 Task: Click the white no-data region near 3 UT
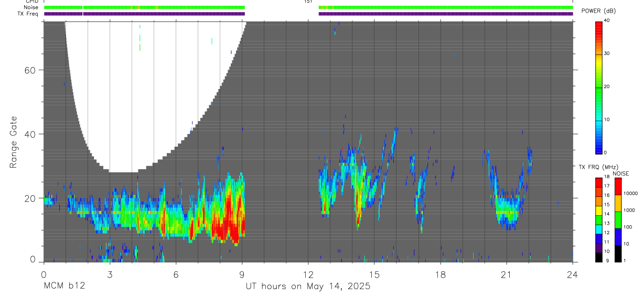(131, 94)
